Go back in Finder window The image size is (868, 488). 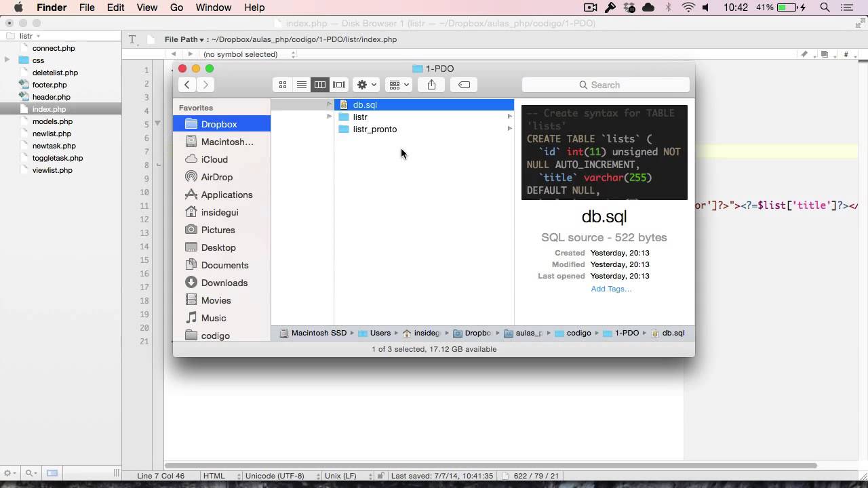pos(187,85)
